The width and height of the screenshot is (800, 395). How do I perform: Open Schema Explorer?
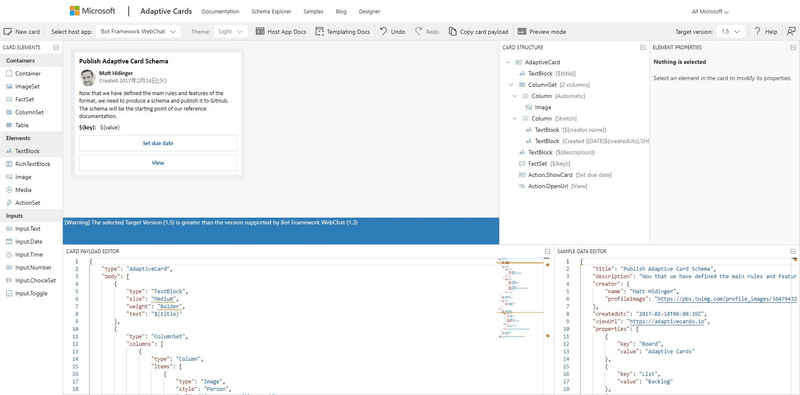[x=271, y=11]
